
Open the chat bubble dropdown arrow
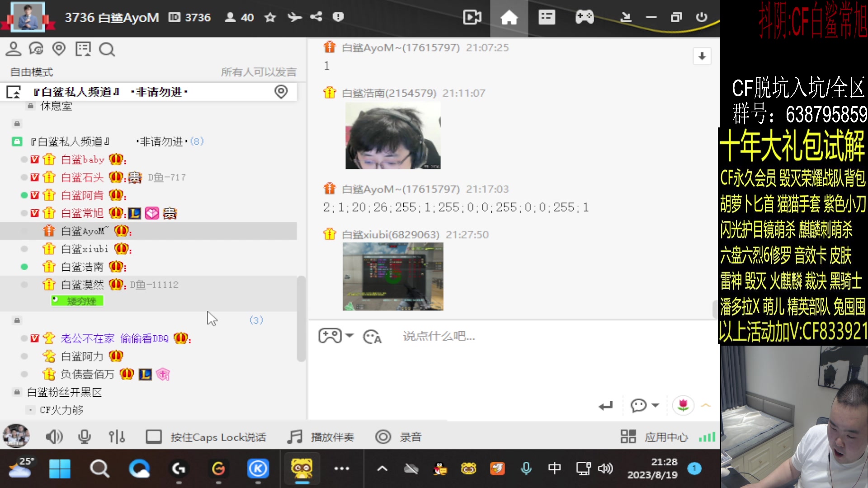[x=656, y=405]
